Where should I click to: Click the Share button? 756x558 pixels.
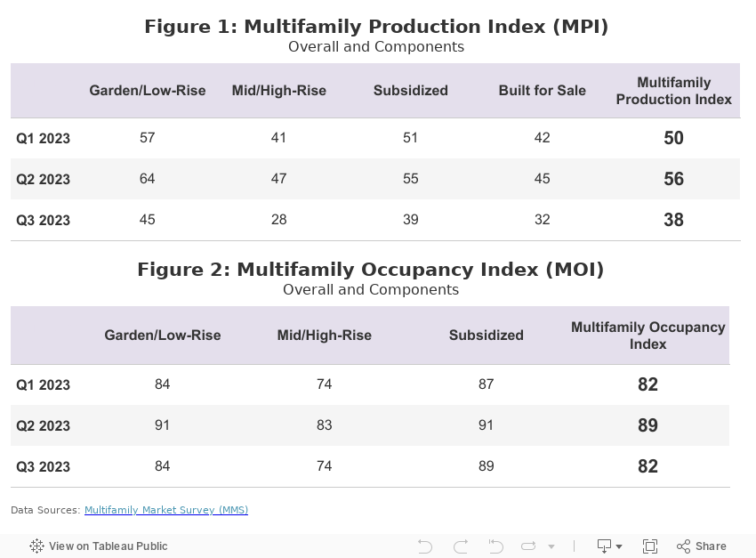coord(702,546)
